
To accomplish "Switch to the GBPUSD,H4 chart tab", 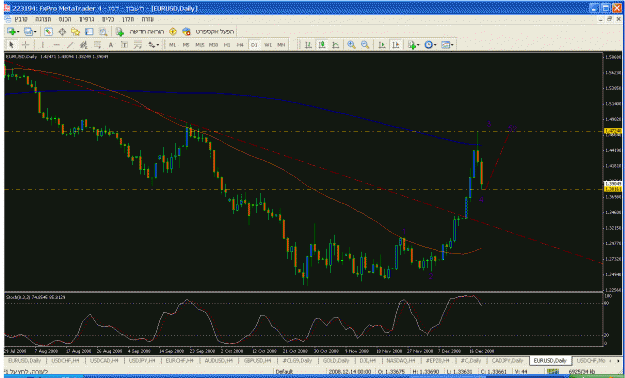I will [x=257, y=360].
